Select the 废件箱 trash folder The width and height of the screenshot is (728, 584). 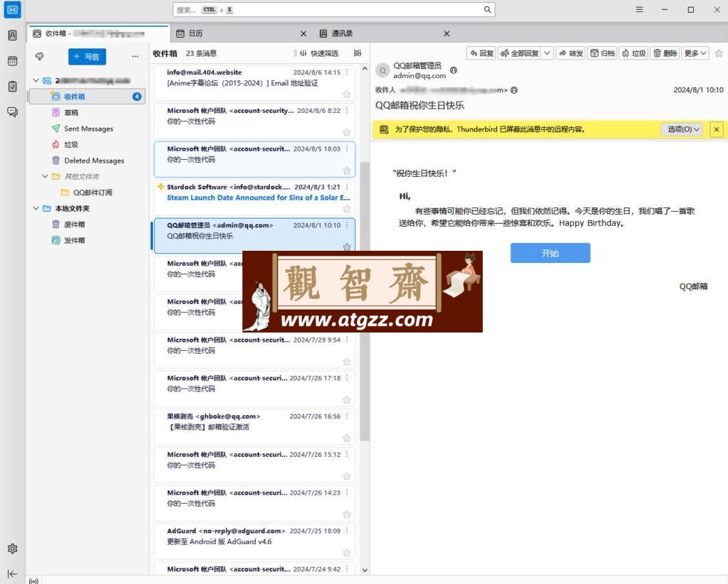[87, 225]
